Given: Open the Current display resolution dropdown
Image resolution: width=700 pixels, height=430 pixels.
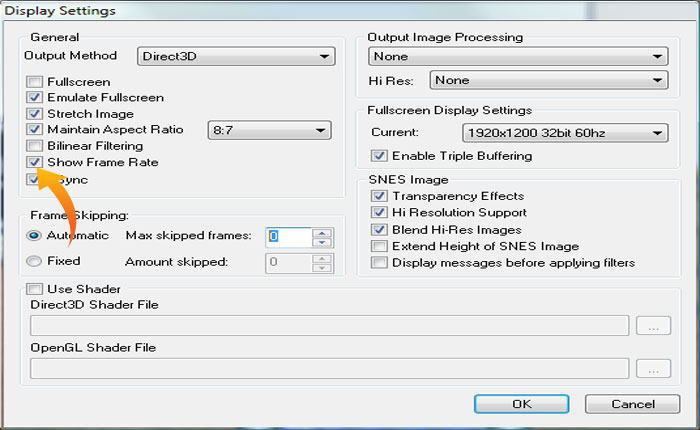Looking at the screenshot, I should pyautogui.click(x=564, y=132).
